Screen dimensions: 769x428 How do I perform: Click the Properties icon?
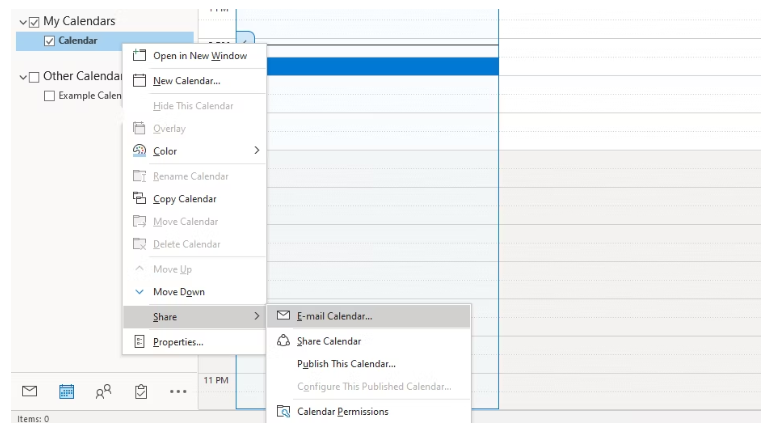(x=139, y=342)
